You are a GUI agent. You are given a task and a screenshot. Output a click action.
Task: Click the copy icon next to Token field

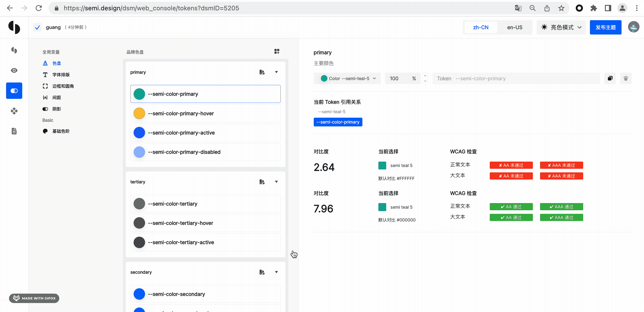click(610, 78)
